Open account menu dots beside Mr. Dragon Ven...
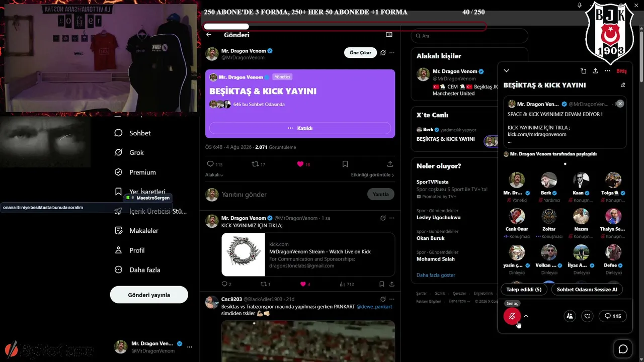Viewport: 644px width, 362px height. [190, 347]
